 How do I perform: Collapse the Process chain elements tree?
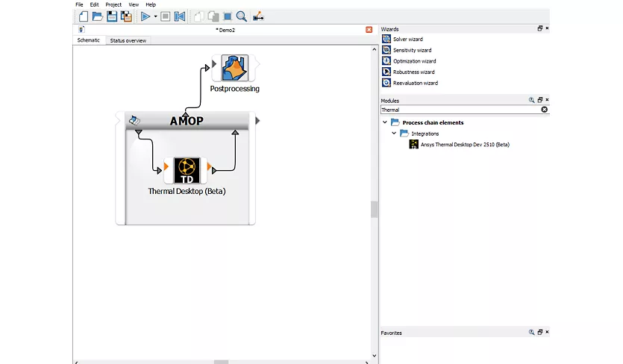pos(385,122)
